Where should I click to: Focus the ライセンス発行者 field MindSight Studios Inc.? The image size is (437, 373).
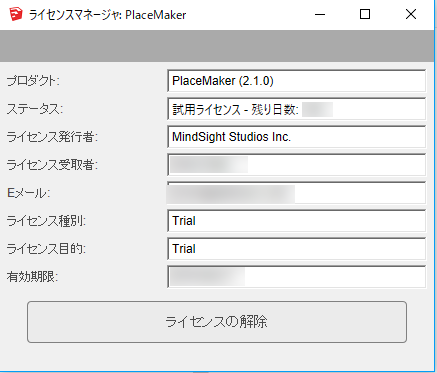click(x=296, y=137)
